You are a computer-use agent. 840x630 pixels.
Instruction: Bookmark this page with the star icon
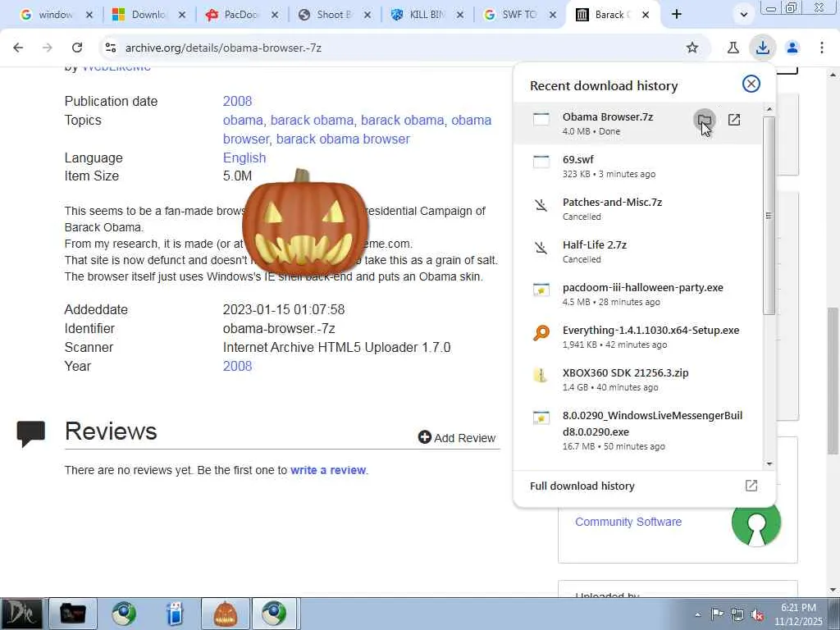point(692,48)
